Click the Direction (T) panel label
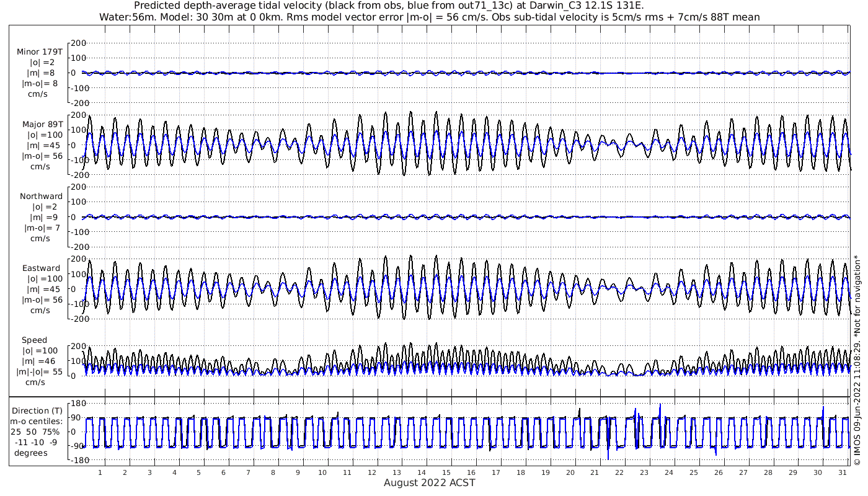 point(37,410)
